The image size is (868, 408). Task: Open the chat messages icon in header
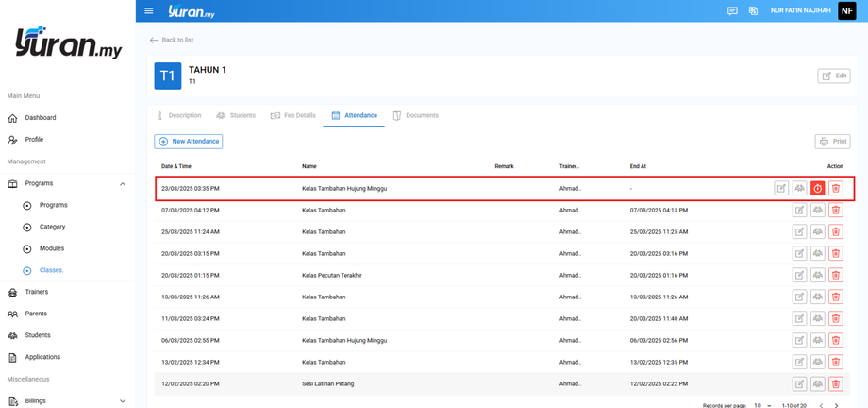click(x=732, y=11)
